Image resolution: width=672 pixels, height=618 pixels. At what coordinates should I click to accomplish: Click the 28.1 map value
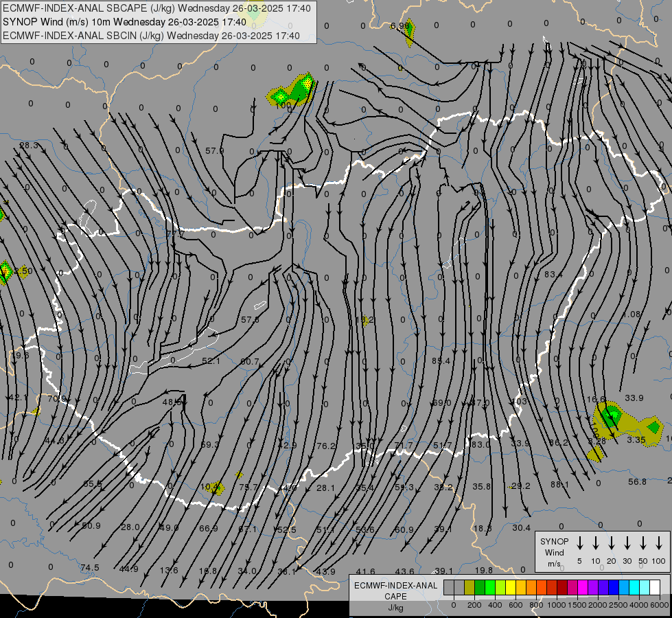click(326, 488)
